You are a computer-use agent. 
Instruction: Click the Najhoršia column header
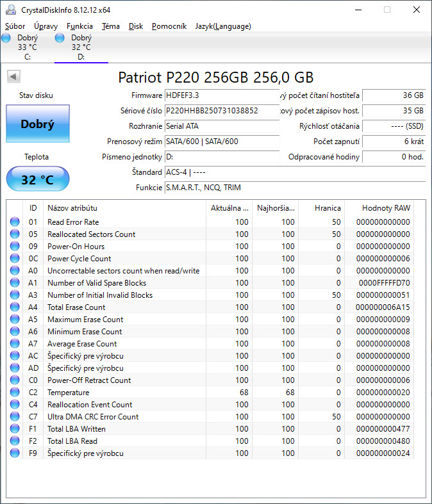(276, 208)
